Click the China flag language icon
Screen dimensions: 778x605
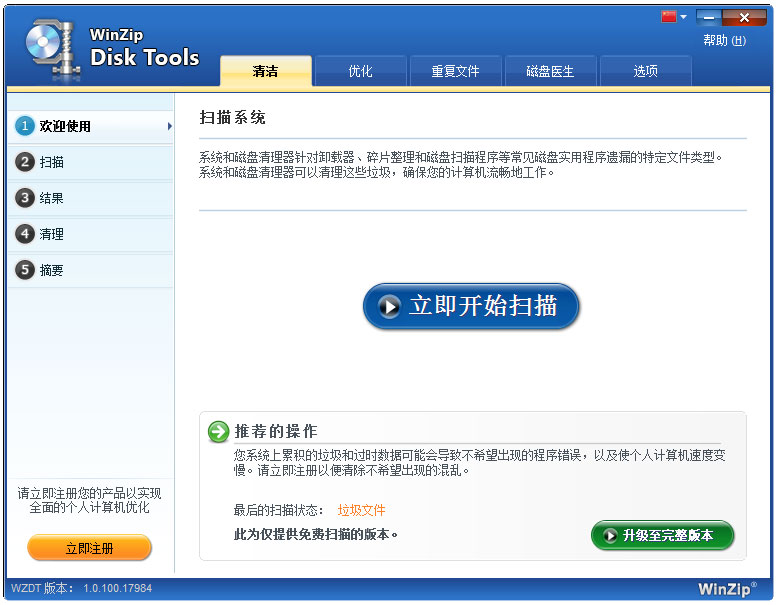pos(668,17)
